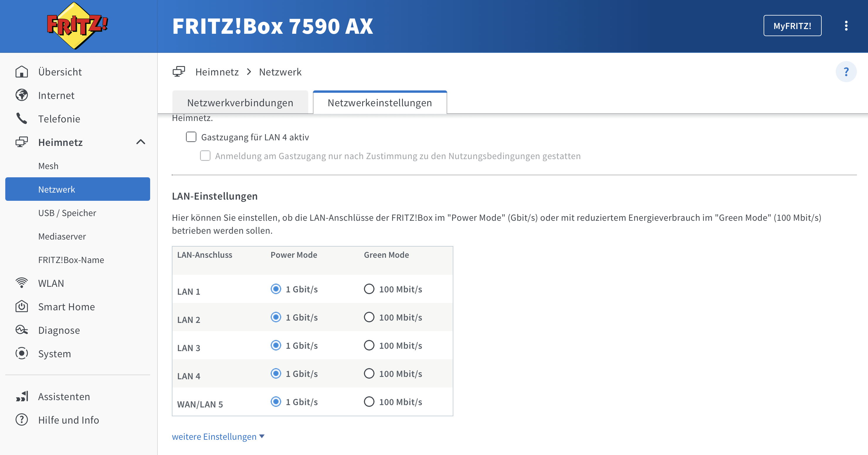Click the LAN 1 row label
Viewport: 868px width, 455px height.
(189, 291)
